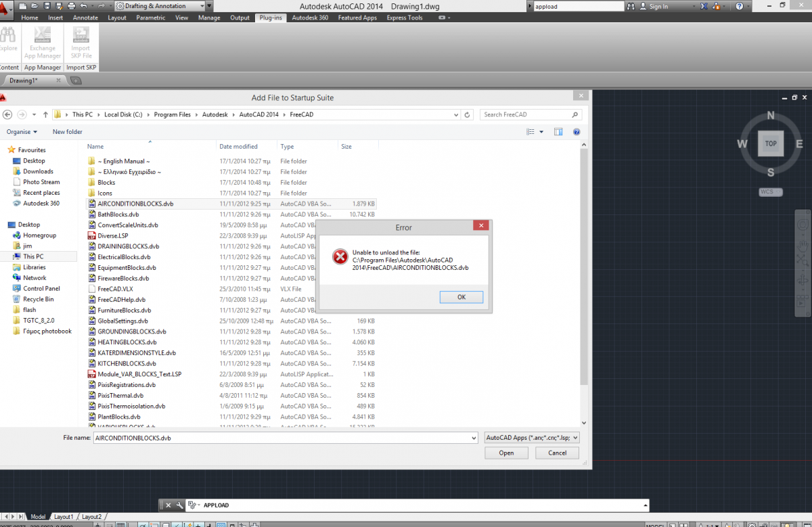
Task: Click the Open button in file dialog
Action: point(506,453)
